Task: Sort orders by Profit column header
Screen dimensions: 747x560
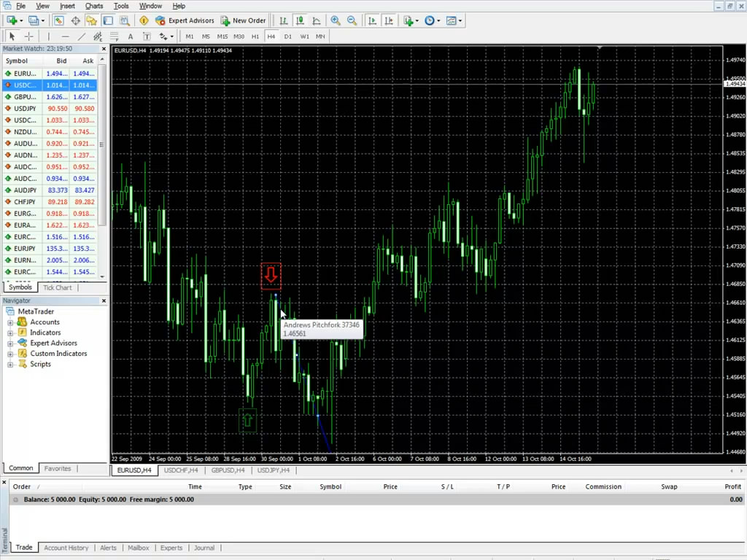Action: (732, 486)
